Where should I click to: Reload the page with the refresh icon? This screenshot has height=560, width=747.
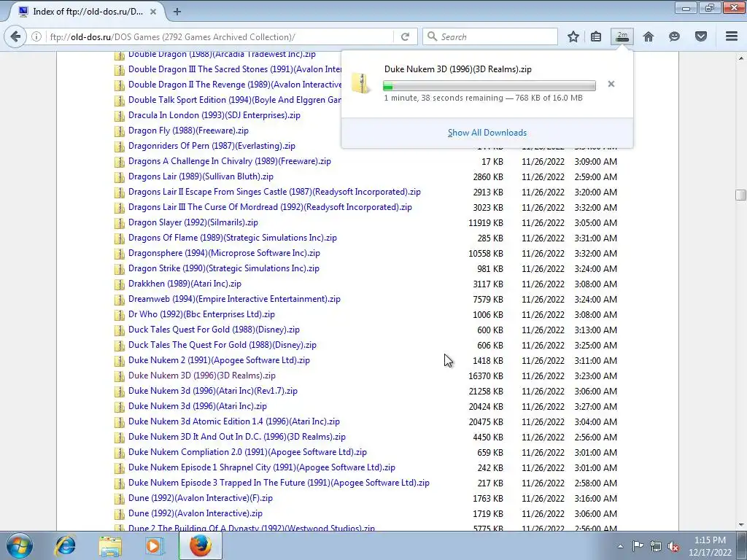[x=405, y=36]
